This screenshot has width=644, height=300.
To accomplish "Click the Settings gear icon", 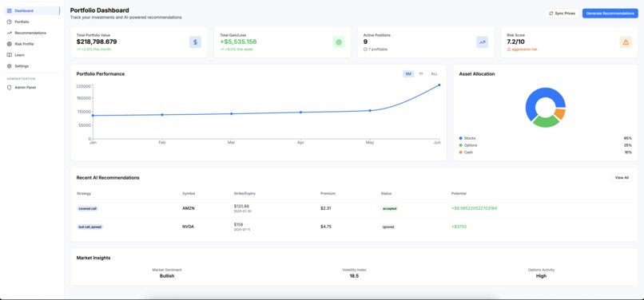I will coord(9,66).
